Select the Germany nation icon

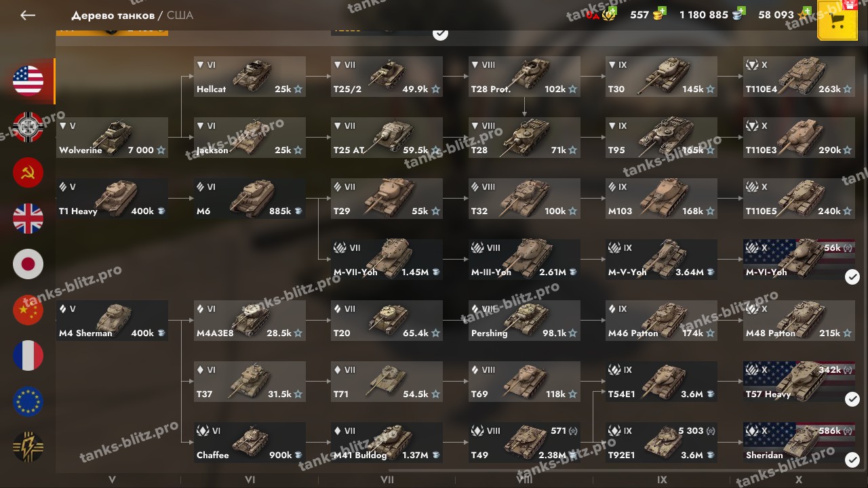pos(28,127)
